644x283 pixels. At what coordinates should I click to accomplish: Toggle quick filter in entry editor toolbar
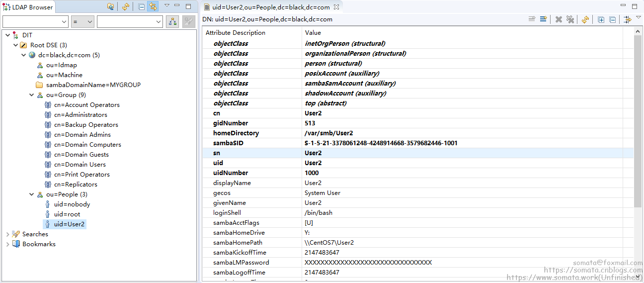coord(627,19)
